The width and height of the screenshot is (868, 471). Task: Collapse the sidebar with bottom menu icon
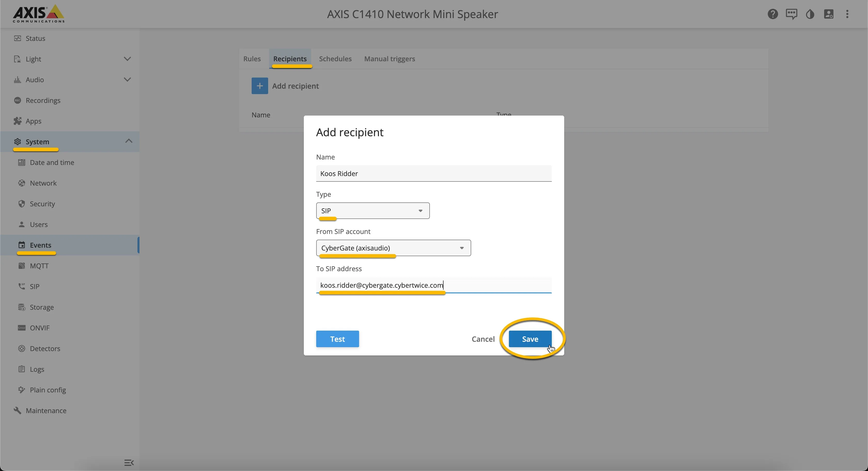[x=129, y=462]
